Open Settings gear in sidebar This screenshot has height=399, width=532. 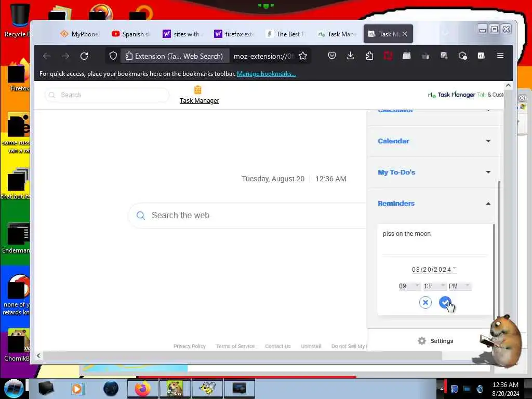(x=422, y=341)
